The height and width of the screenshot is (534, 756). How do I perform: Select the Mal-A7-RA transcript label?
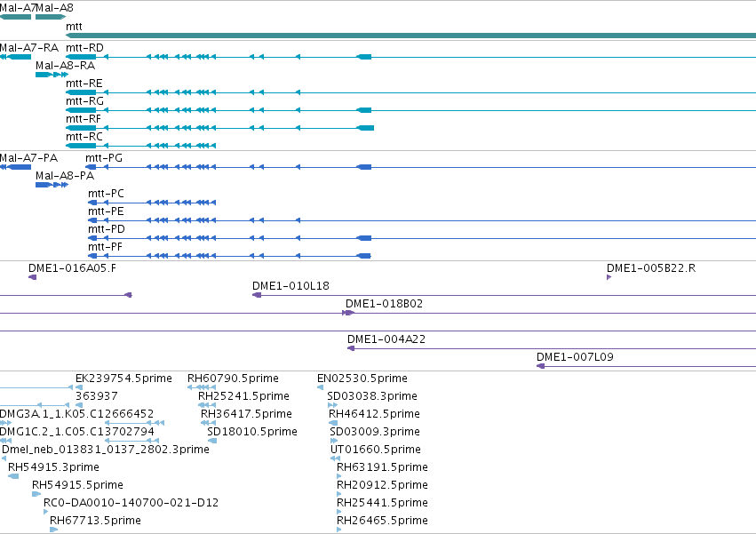coord(29,48)
